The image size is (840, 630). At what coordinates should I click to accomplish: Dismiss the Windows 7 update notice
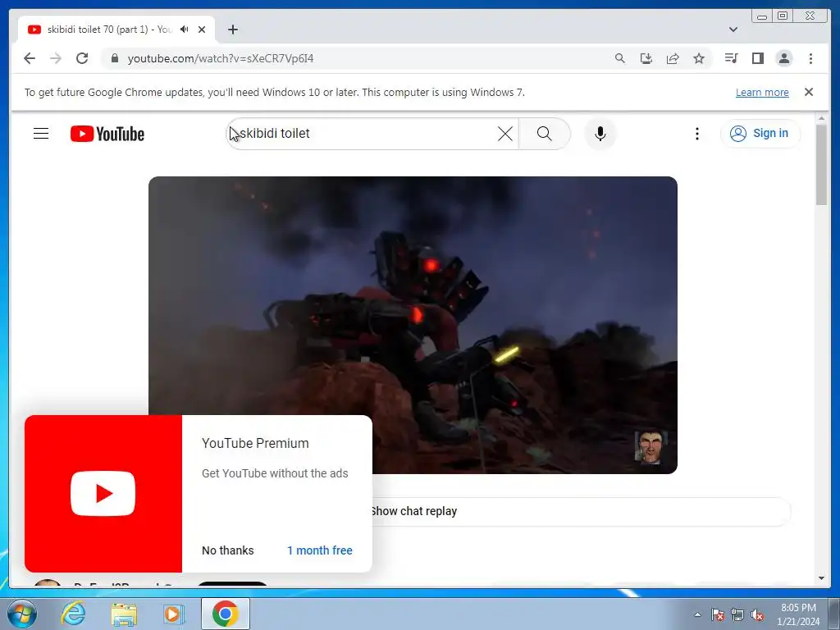pos(809,92)
